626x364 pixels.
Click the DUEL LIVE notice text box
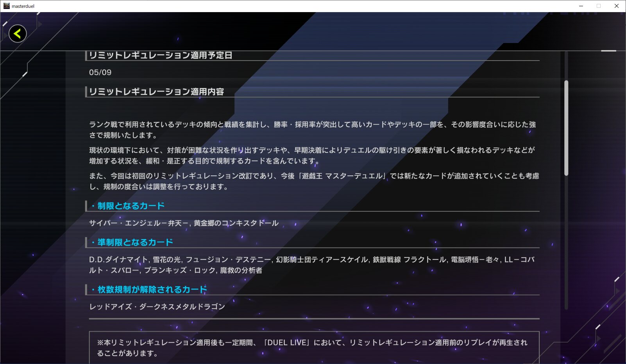pyautogui.click(x=314, y=348)
